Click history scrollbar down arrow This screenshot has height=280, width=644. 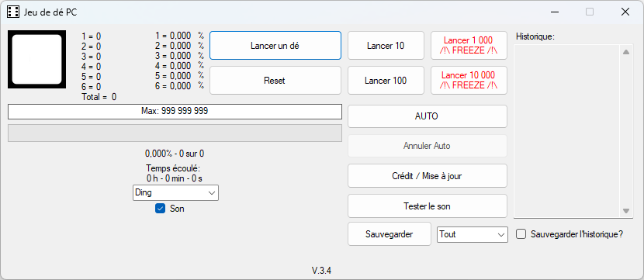pos(626,211)
